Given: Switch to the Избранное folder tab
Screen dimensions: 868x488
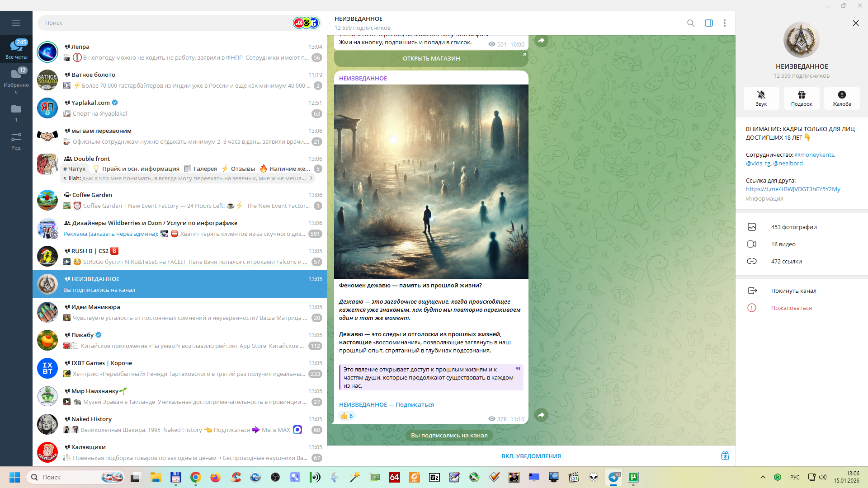Looking at the screenshot, I should click(16, 79).
